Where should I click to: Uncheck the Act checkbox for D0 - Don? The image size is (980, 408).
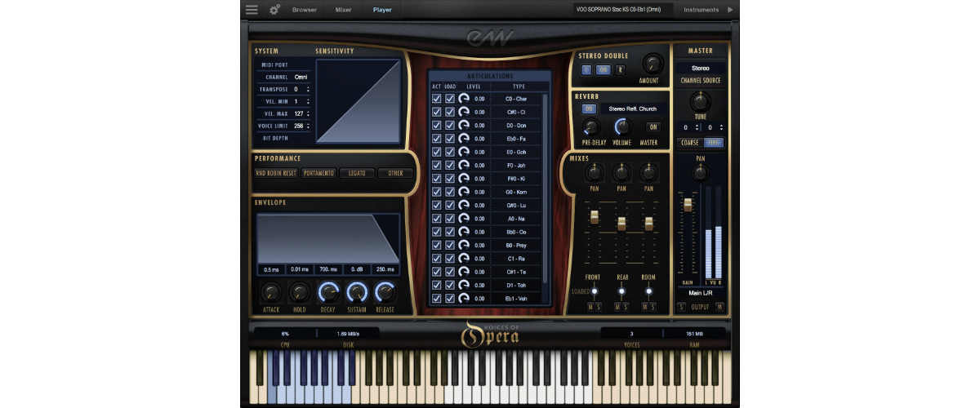pyautogui.click(x=437, y=125)
